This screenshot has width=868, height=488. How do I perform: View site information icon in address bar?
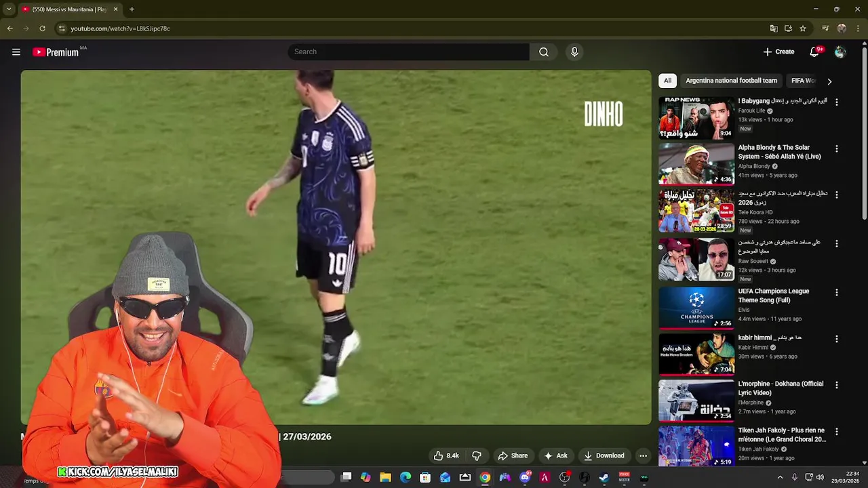click(62, 28)
